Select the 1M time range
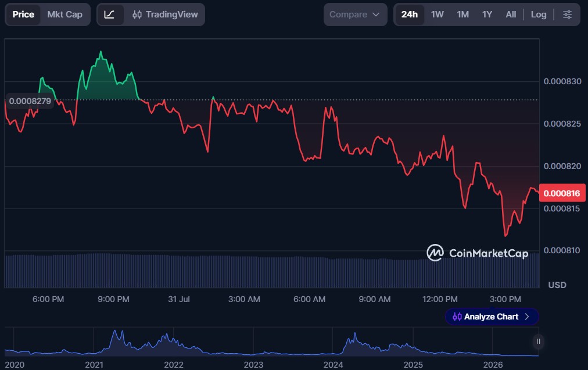 coord(462,15)
